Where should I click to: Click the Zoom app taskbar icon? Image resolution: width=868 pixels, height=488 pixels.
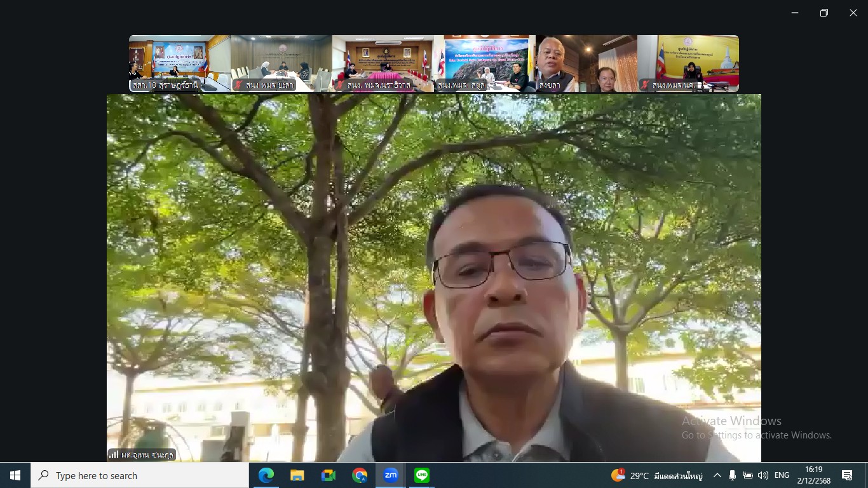(x=391, y=475)
